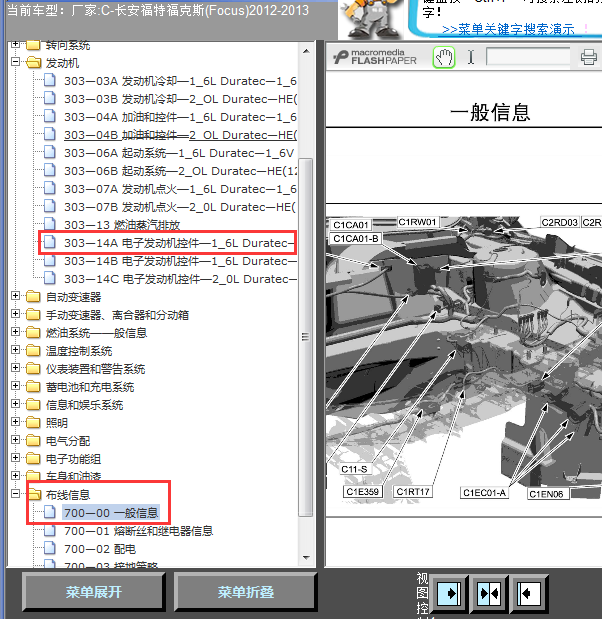Collapse the 发动机 folder
Screen dimensions: 602x619
[15, 62]
